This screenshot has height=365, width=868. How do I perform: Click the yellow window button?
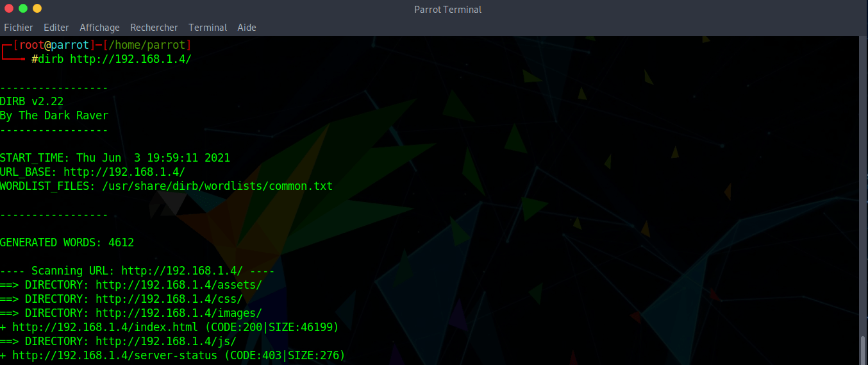[x=37, y=8]
